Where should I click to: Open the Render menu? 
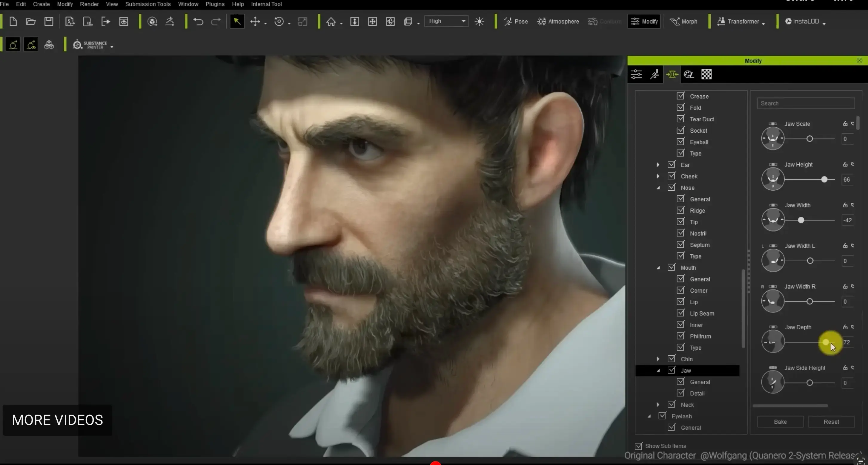(89, 4)
